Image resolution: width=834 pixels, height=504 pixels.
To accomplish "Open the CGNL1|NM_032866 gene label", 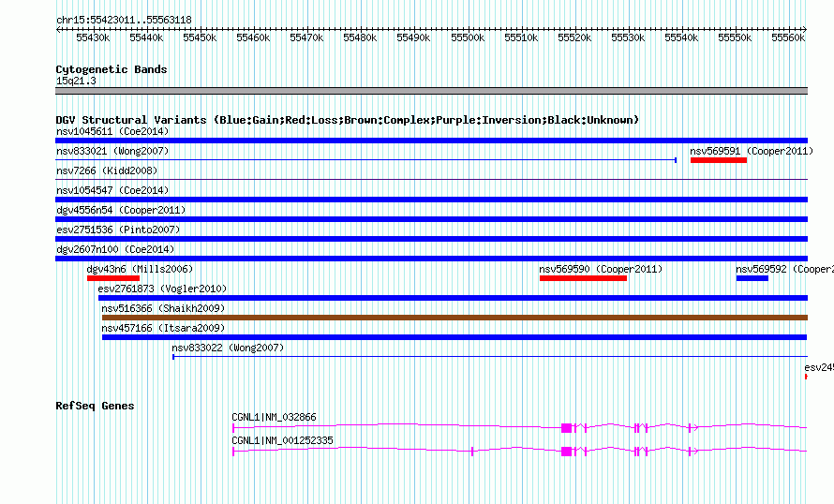I will [275, 417].
